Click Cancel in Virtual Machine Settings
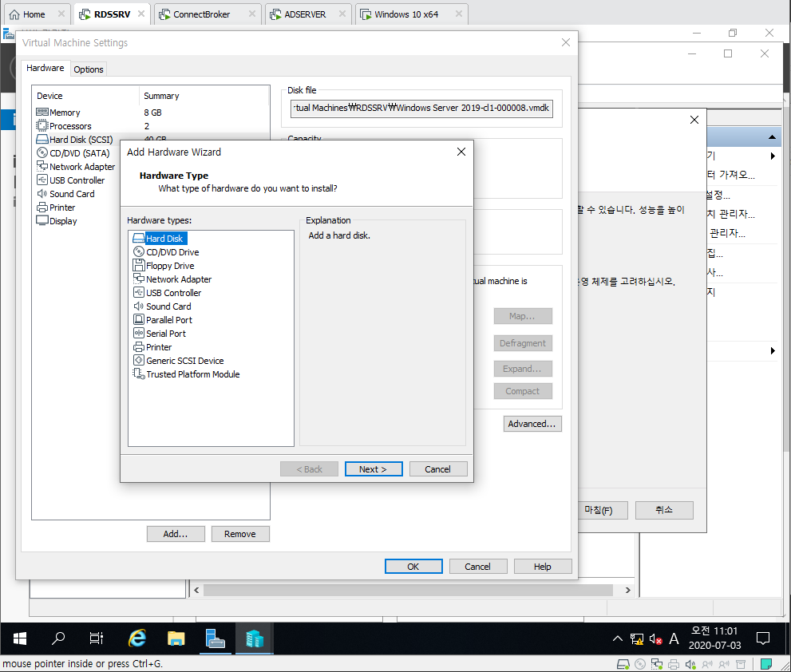Image resolution: width=791 pixels, height=672 pixels. coord(478,567)
